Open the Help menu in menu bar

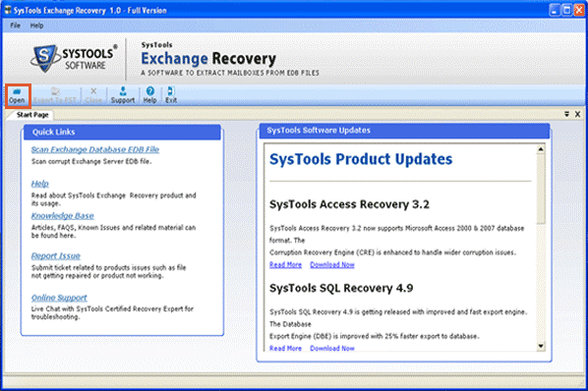(x=36, y=26)
